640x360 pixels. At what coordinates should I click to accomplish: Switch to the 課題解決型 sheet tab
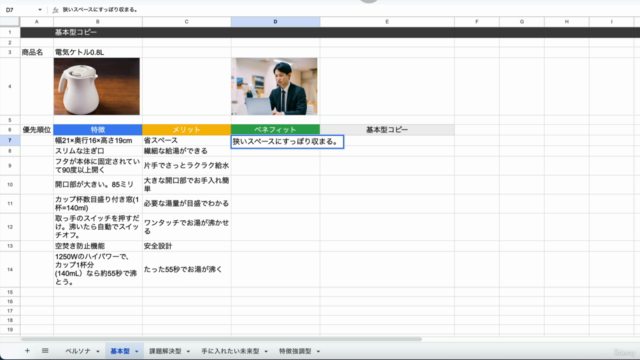(165, 351)
